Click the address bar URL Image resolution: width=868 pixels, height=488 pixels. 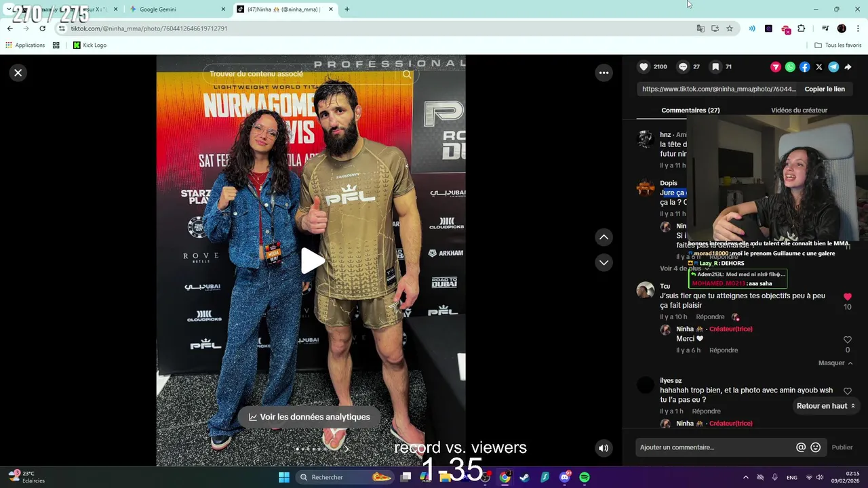[x=149, y=28]
